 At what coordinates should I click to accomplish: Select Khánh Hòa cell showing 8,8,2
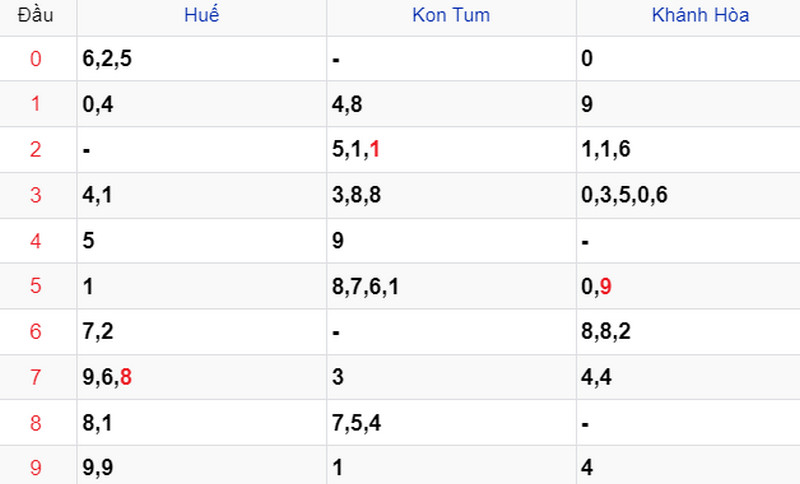688,332
